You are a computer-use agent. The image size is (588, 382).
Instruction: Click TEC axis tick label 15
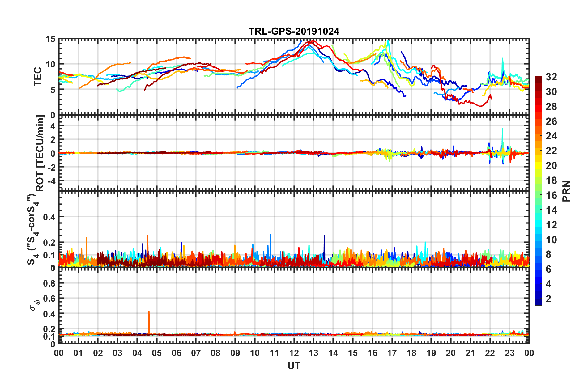tap(50, 39)
